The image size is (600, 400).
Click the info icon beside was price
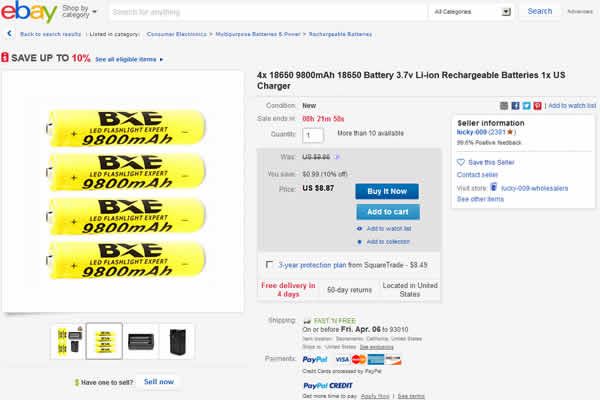pos(337,157)
